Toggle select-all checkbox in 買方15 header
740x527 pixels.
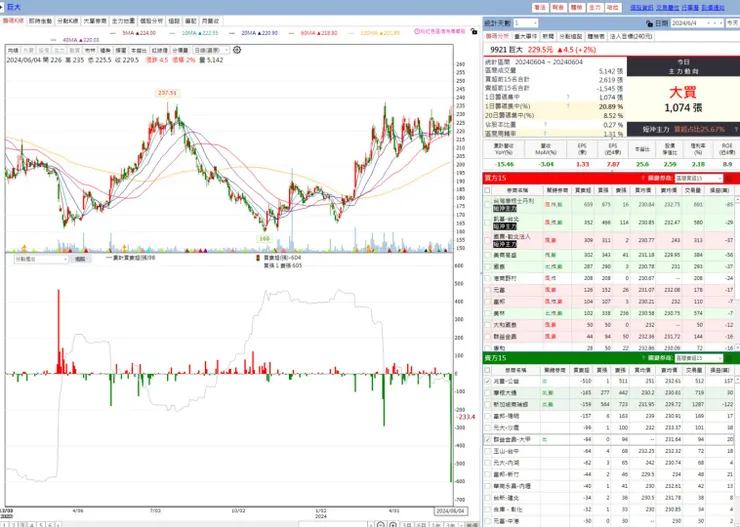[x=487, y=190]
